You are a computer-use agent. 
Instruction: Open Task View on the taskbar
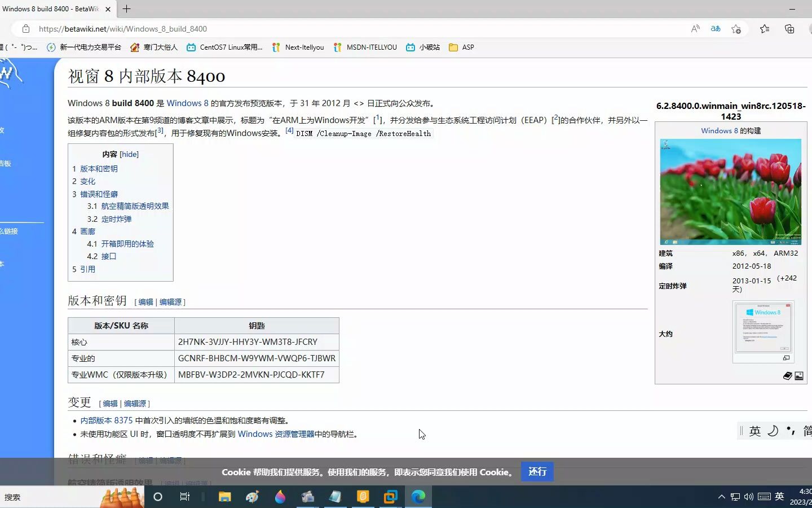pyautogui.click(x=184, y=497)
